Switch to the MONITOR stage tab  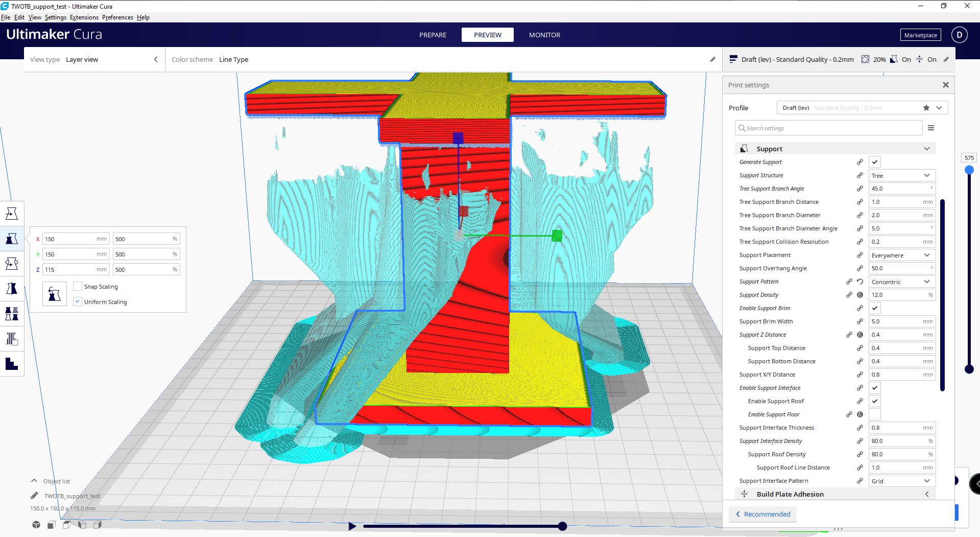pos(544,35)
